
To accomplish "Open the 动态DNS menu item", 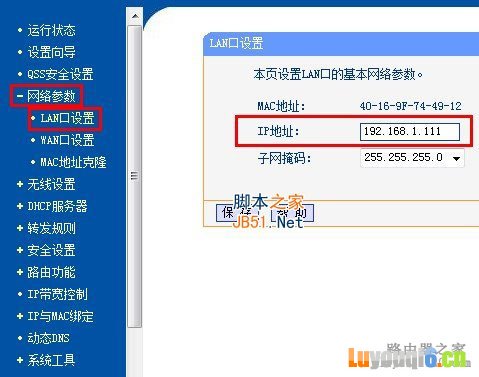I will pos(48,338).
